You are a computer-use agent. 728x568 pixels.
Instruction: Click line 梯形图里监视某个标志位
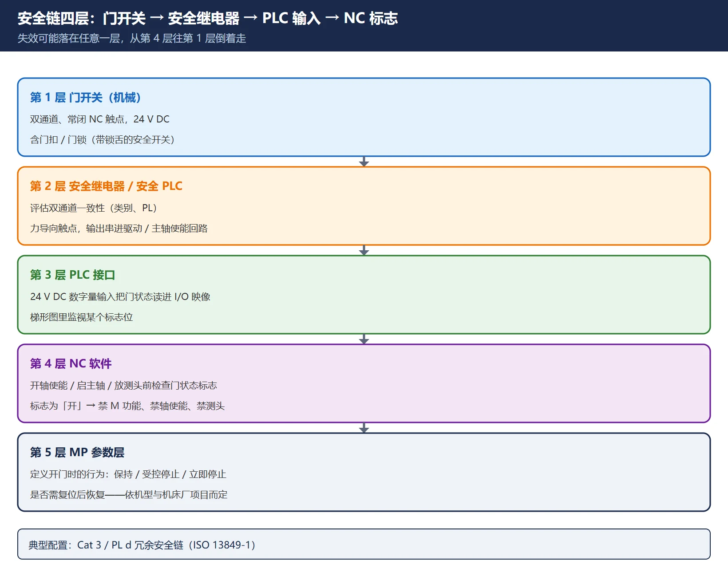(81, 317)
